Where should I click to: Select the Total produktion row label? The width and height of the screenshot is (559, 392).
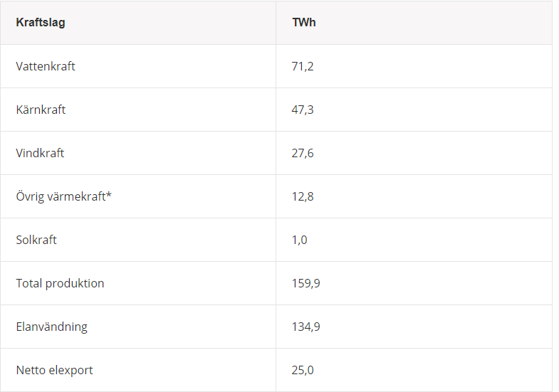[x=60, y=283]
